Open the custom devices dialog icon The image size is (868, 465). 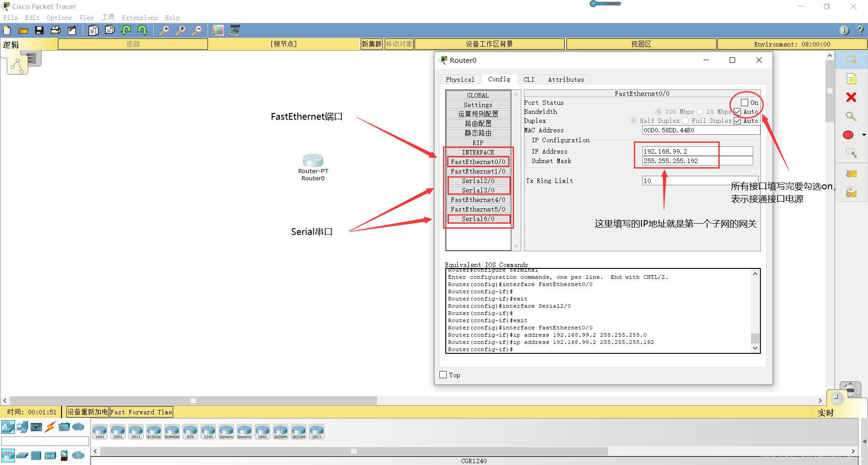click(235, 30)
